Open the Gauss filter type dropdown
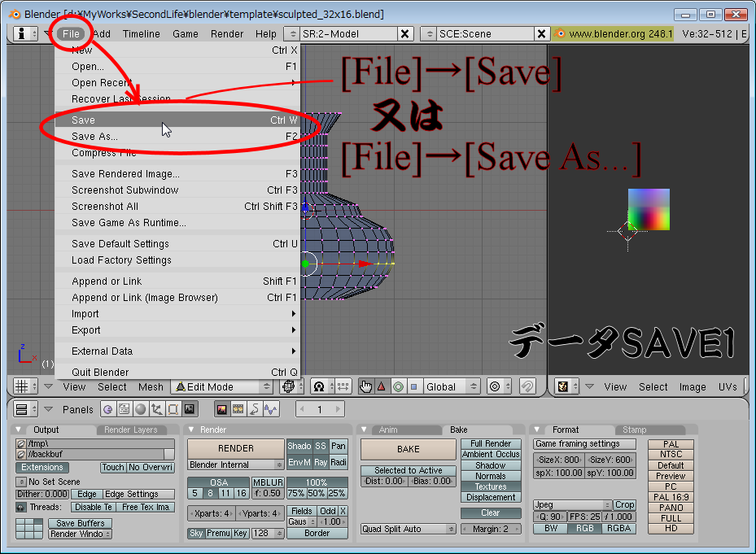 point(302,521)
